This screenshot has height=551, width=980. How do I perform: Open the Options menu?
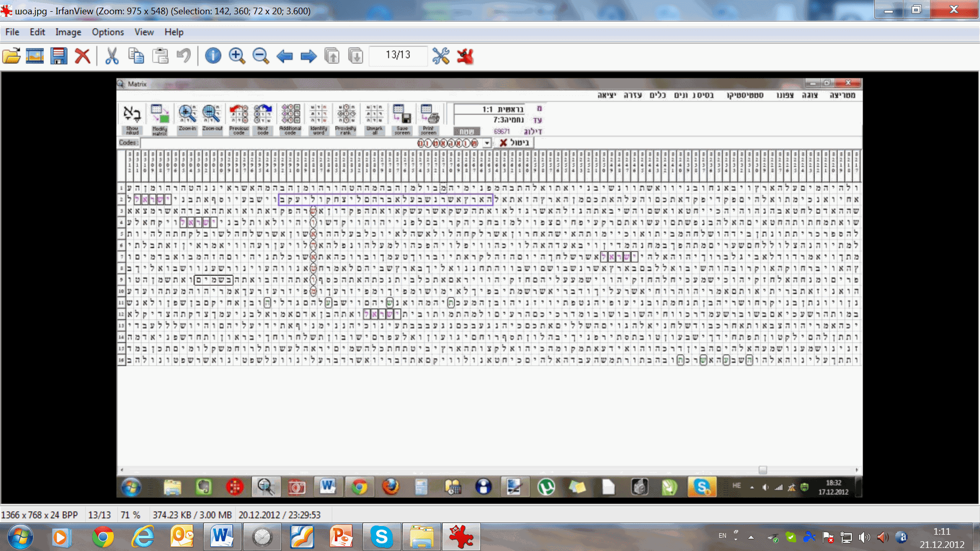pos(108,32)
